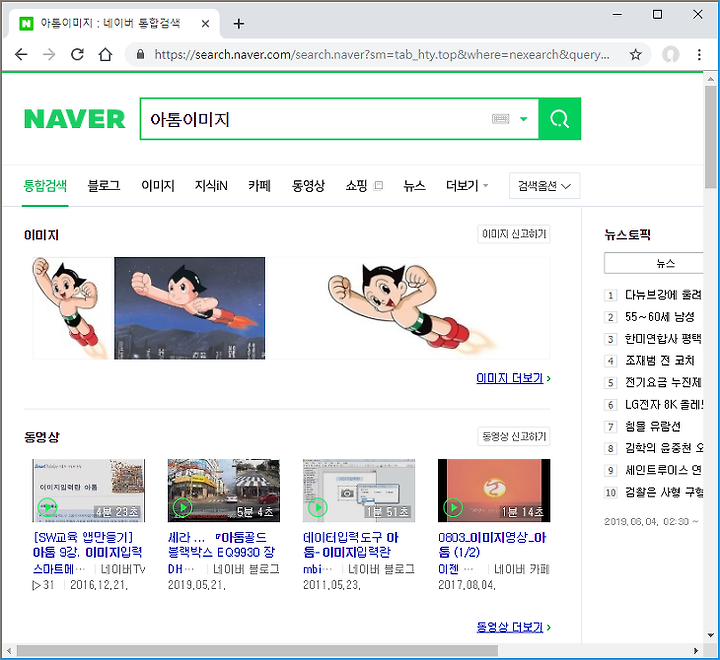Open news topic 6 LG전자 8K
The height and width of the screenshot is (660, 720).
(664, 405)
